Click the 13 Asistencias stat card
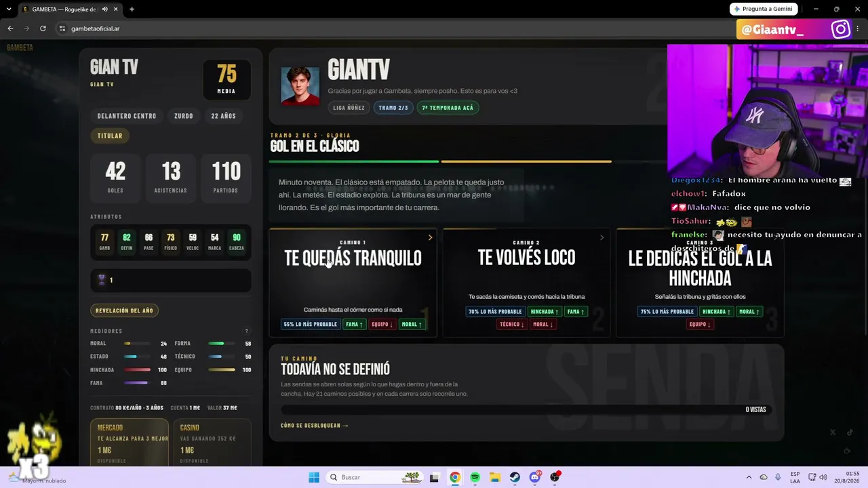The height and width of the screenshot is (488, 868). 171,177
